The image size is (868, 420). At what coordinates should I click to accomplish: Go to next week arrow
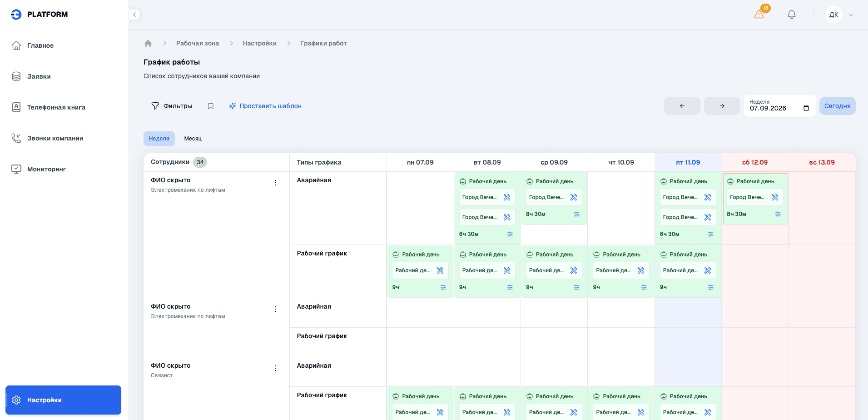tap(722, 106)
